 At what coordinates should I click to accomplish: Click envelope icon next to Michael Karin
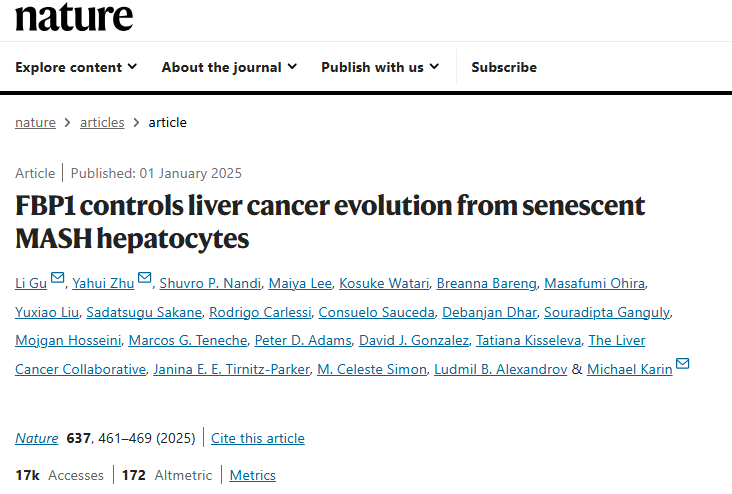[682, 363]
